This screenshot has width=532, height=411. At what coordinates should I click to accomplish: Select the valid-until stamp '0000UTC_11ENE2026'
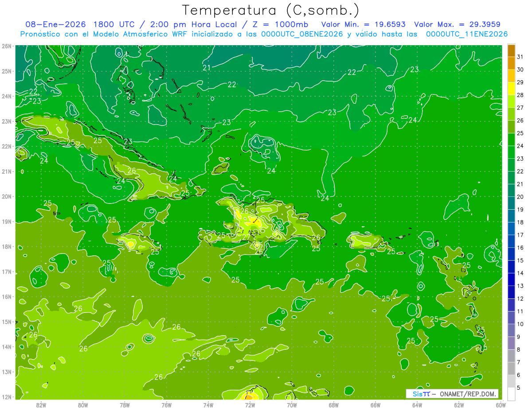[467, 34]
